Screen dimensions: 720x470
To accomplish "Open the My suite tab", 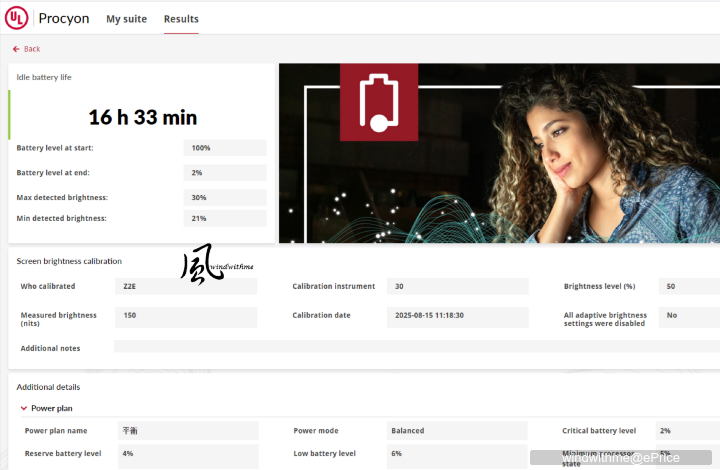I will [127, 19].
